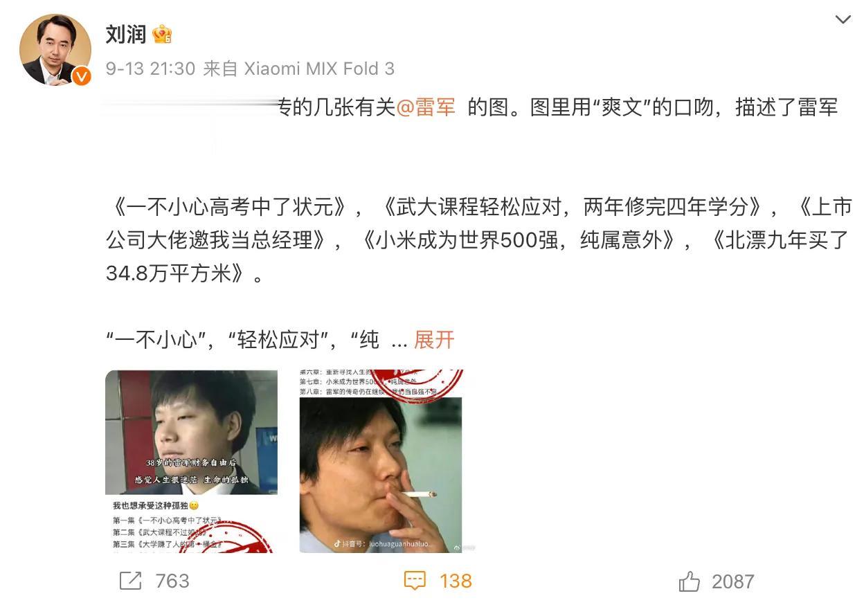Click the repost share icon
Viewport: 864px width, 616px height.
130,581
